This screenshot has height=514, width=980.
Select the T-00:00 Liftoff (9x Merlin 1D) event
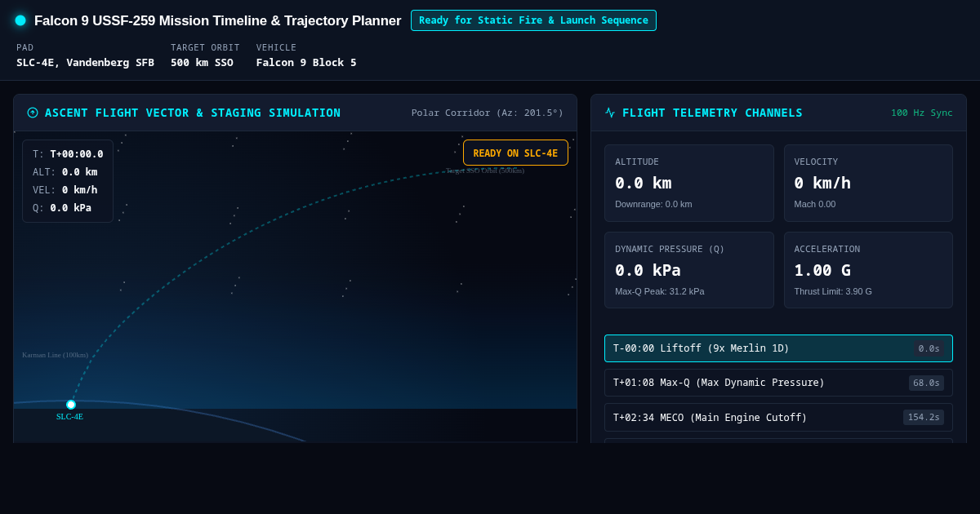point(778,348)
